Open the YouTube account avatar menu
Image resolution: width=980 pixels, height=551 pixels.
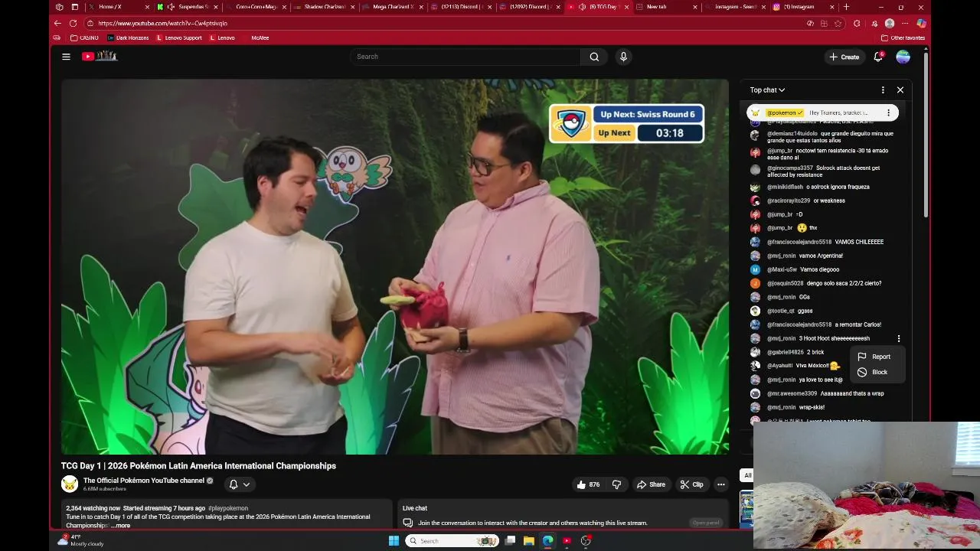(x=903, y=57)
